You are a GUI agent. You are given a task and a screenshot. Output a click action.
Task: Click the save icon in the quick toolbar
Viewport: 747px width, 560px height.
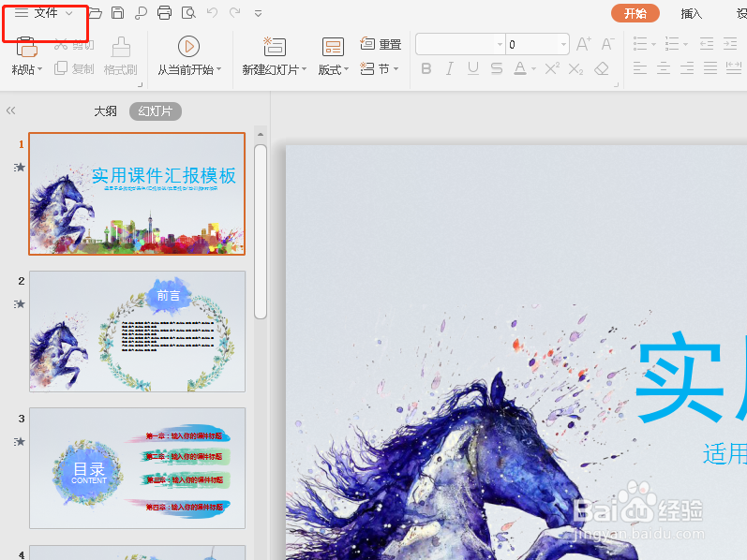pos(118,13)
